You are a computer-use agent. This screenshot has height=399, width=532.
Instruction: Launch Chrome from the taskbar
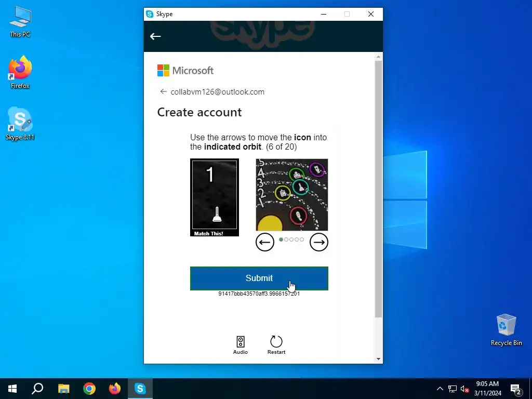pyautogui.click(x=89, y=389)
